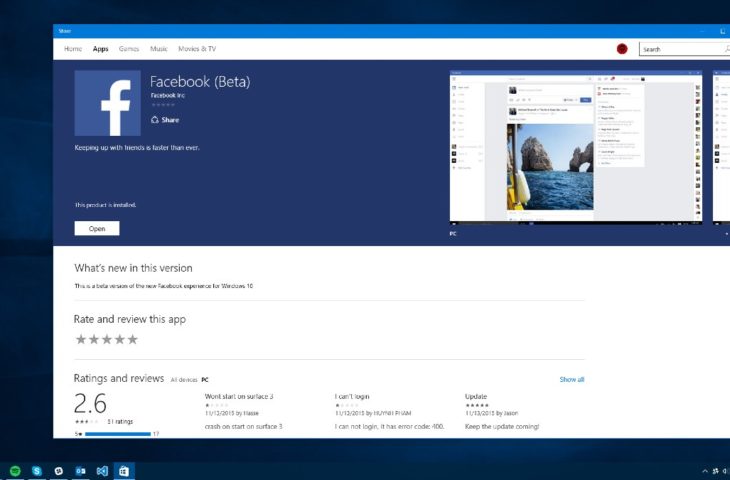This screenshot has width=730, height=480.
Task: Rate the app five stars
Action: point(133,339)
